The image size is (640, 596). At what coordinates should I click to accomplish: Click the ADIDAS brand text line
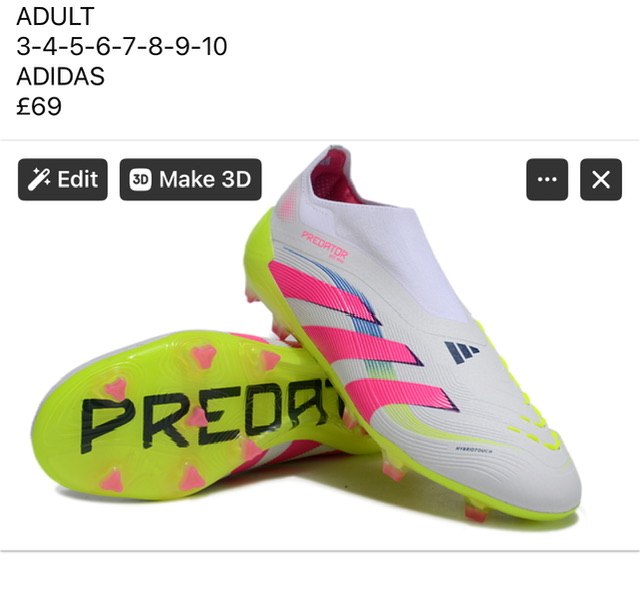pos(60,76)
